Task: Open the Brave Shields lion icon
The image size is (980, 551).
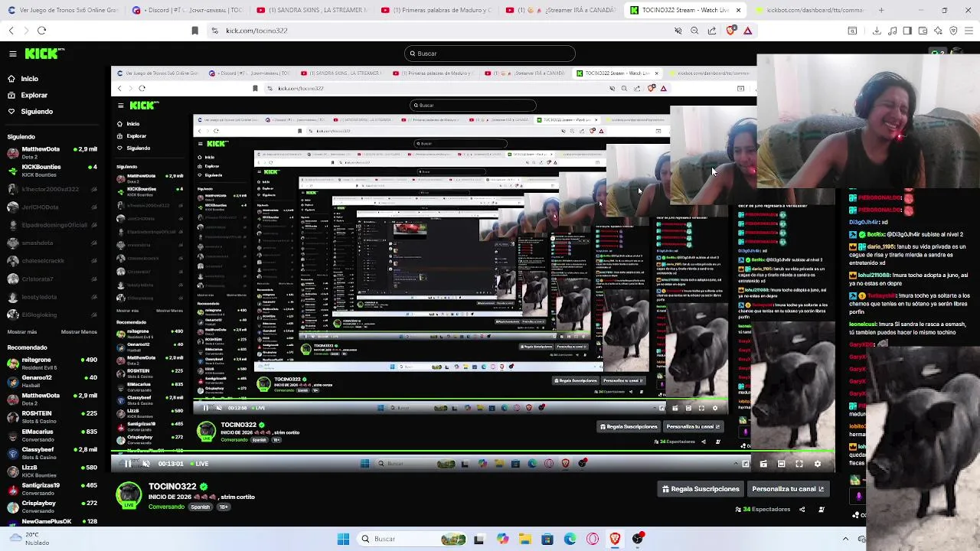Action: [x=730, y=31]
